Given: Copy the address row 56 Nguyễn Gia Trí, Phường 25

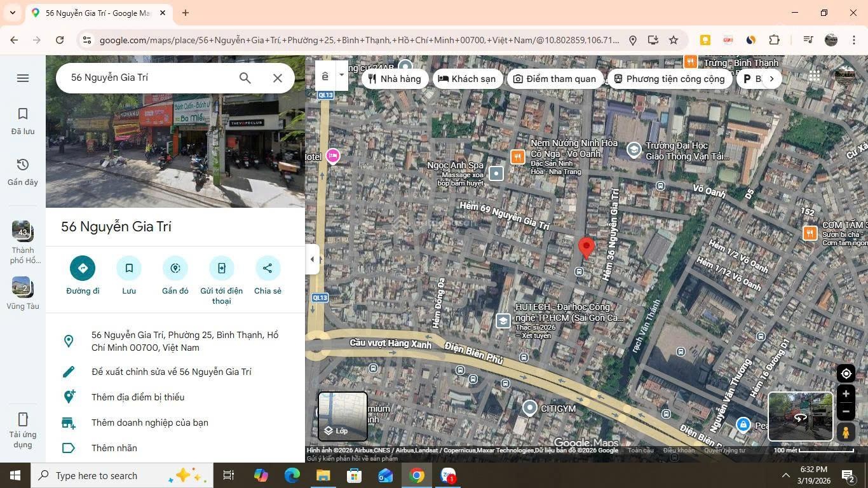Looking at the screenshot, I should pos(175,341).
